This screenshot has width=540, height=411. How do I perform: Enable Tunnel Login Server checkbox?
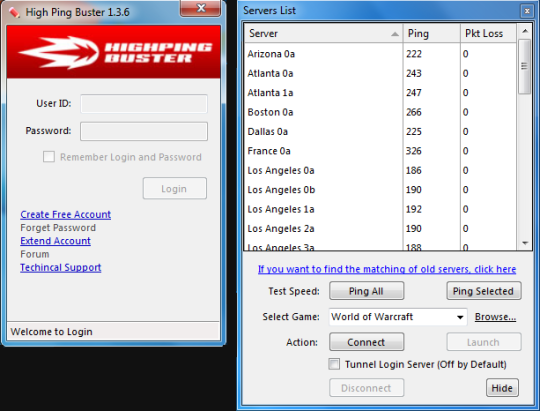click(334, 364)
